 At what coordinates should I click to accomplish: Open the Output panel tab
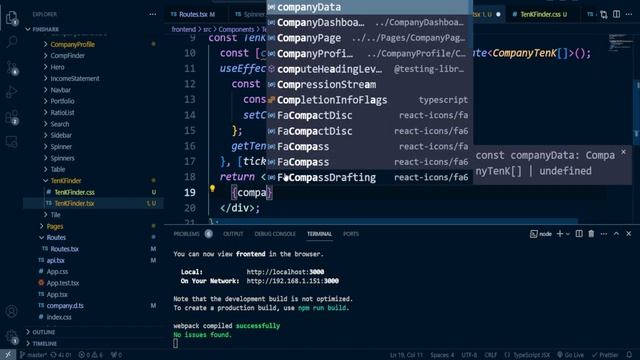233,234
